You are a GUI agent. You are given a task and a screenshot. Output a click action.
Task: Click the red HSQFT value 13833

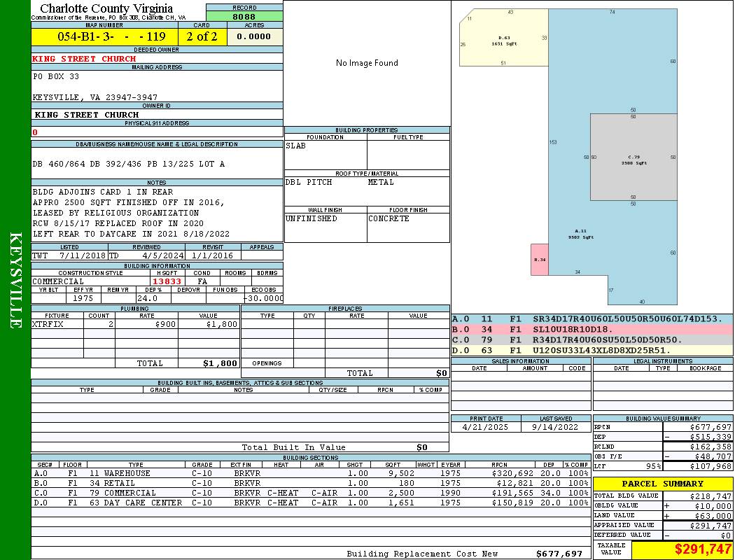pyautogui.click(x=167, y=281)
